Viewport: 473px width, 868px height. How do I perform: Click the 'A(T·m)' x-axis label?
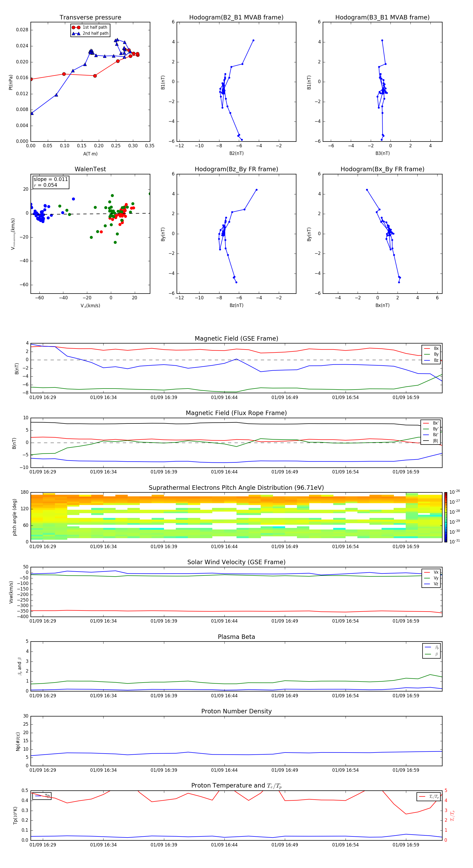point(90,154)
